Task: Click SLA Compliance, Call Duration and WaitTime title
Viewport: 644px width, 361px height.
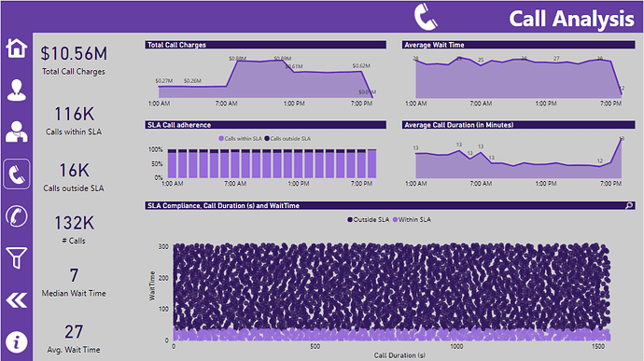Action: point(223,205)
